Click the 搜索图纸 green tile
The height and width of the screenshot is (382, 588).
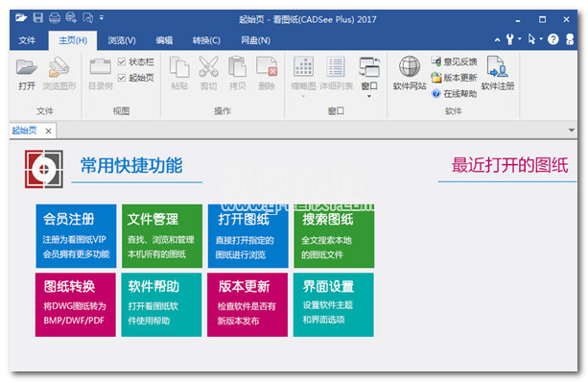[334, 236]
